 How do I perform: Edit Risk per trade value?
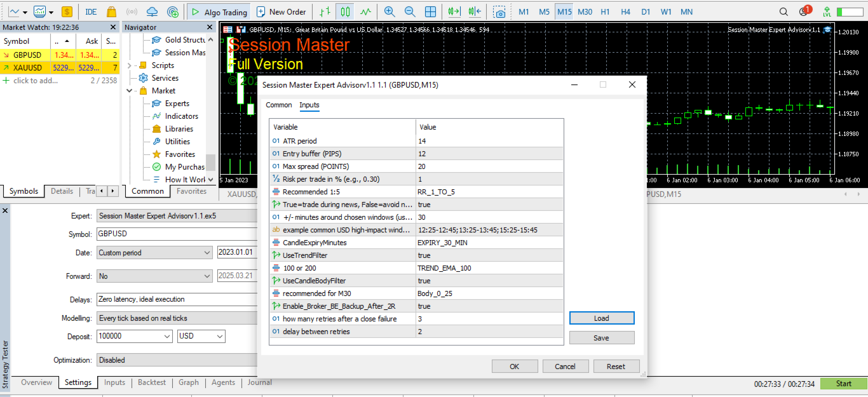[x=489, y=179]
